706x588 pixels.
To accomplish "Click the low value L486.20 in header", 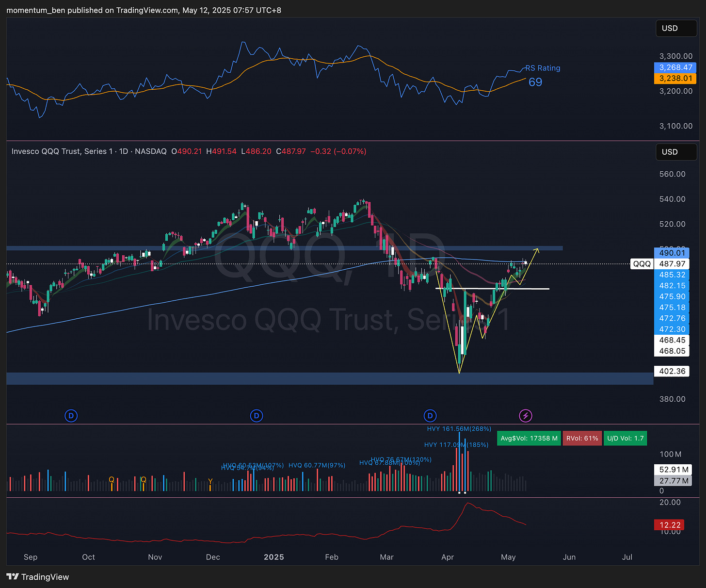I will point(257,151).
